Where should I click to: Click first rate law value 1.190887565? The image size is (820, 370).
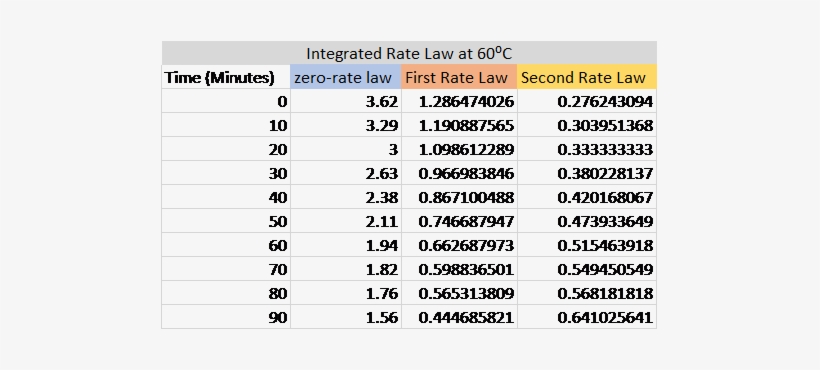click(x=459, y=125)
